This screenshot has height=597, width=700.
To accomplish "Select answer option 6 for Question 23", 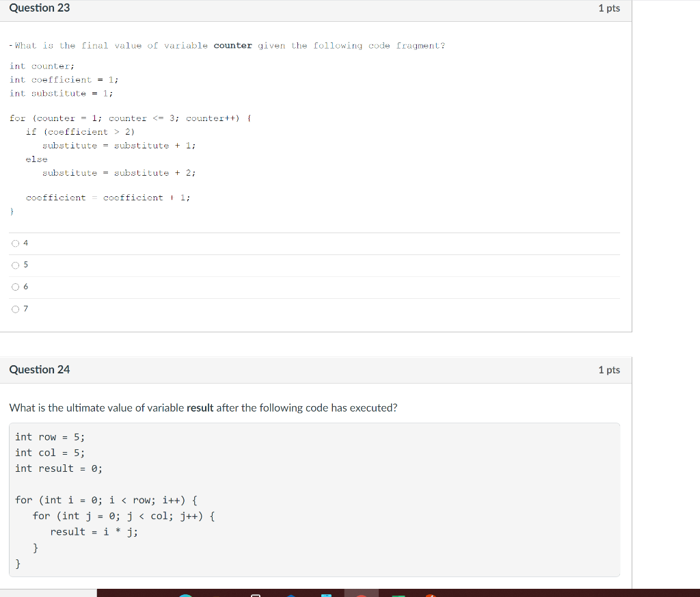I will coord(15,287).
